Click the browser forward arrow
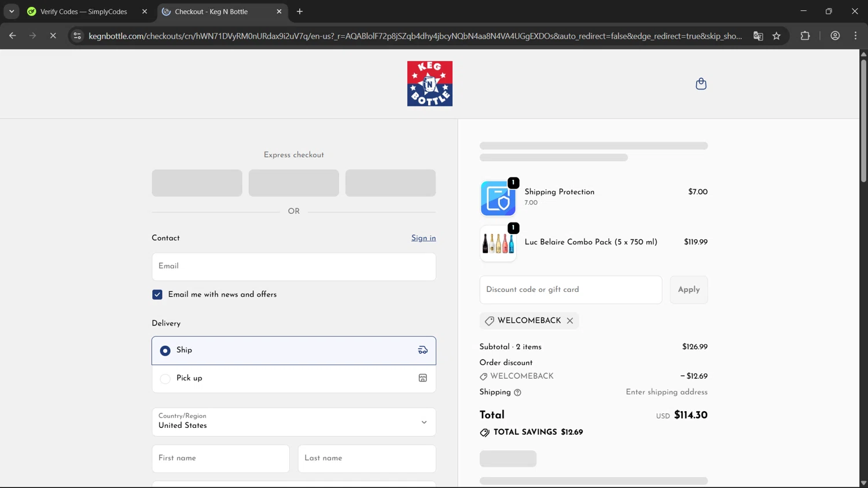The width and height of the screenshot is (868, 488). click(x=32, y=36)
